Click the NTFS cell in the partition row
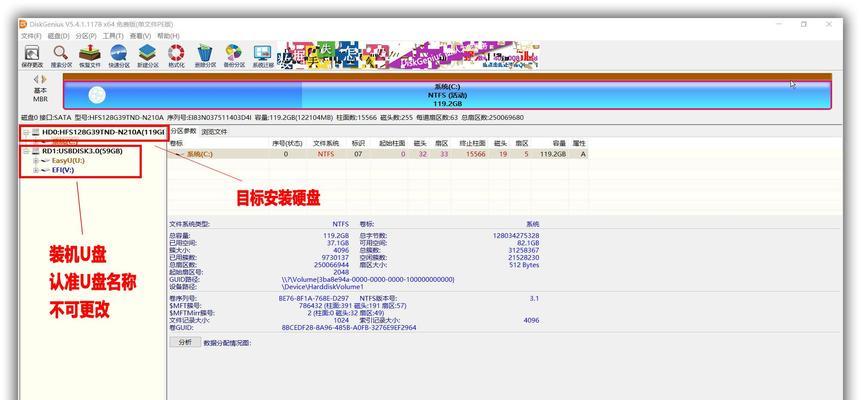The width and height of the screenshot is (861, 400). click(x=325, y=154)
